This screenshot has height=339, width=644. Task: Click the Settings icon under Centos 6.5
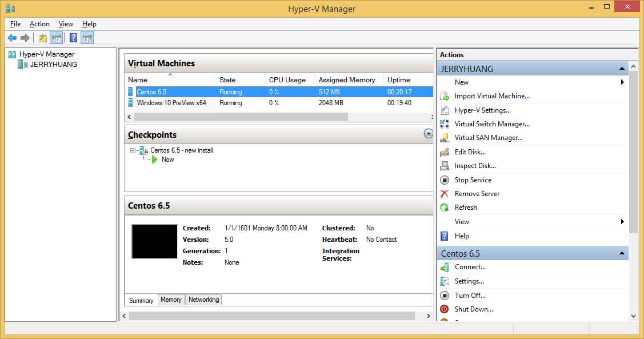[x=445, y=281]
